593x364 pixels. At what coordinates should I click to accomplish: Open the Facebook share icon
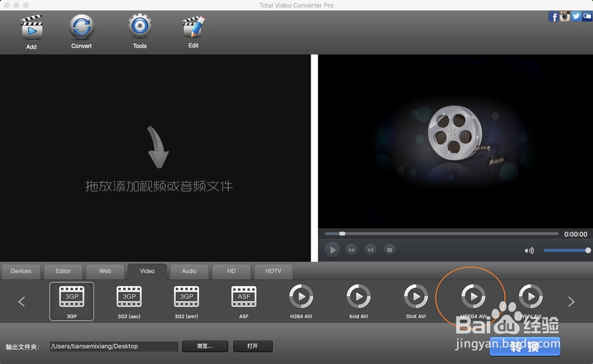click(x=553, y=17)
